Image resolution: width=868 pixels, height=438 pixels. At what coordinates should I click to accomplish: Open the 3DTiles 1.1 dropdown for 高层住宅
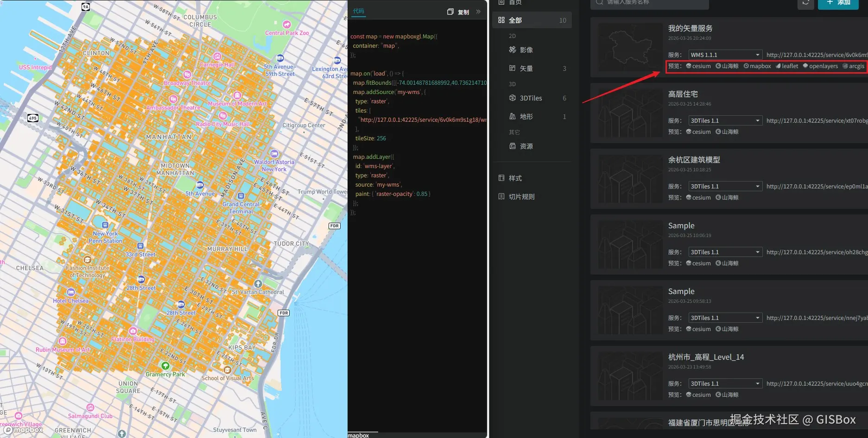coord(725,121)
